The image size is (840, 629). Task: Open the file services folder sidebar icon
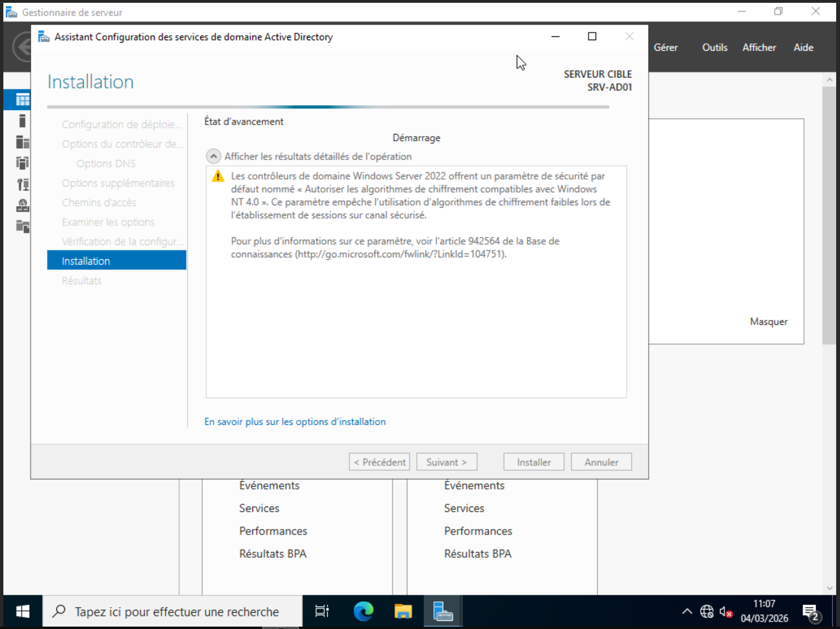(x=22, y=226)
